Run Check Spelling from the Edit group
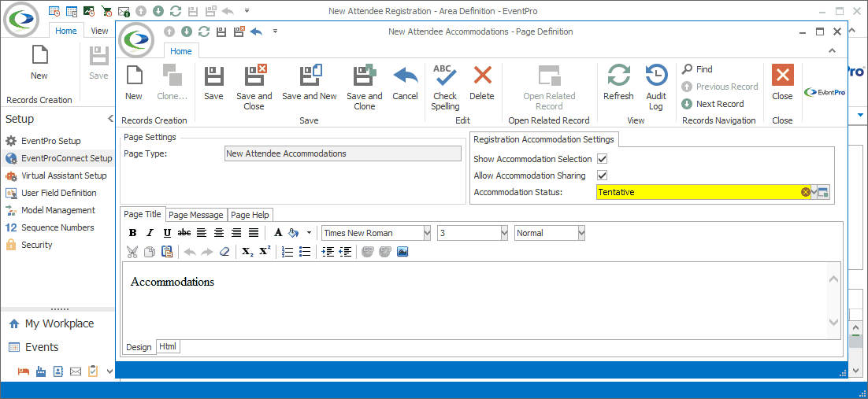The width and height of the screenshot is (868, 399). pyautogui.click(x=445, y=87)
